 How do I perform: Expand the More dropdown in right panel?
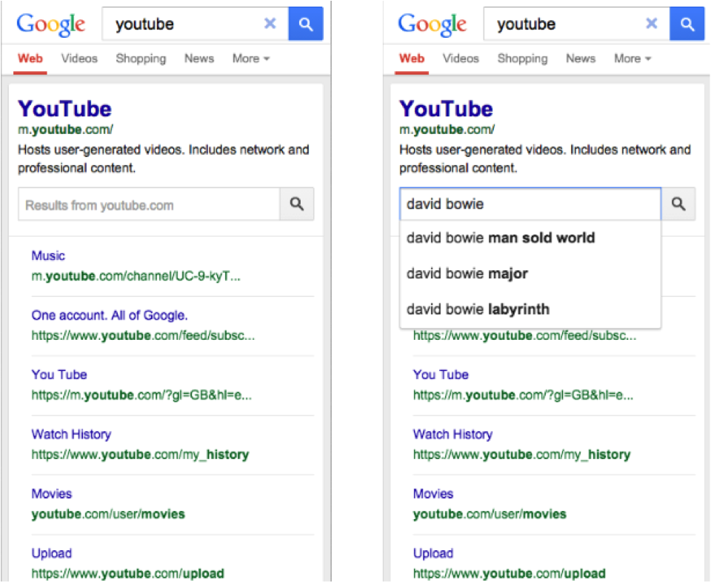(x=632, y=59)
